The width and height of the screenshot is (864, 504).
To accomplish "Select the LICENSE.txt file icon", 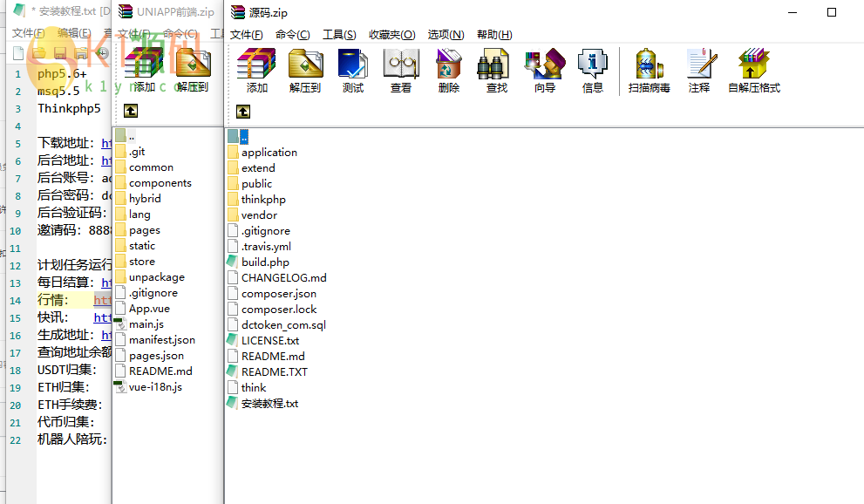I will (233, 340).
